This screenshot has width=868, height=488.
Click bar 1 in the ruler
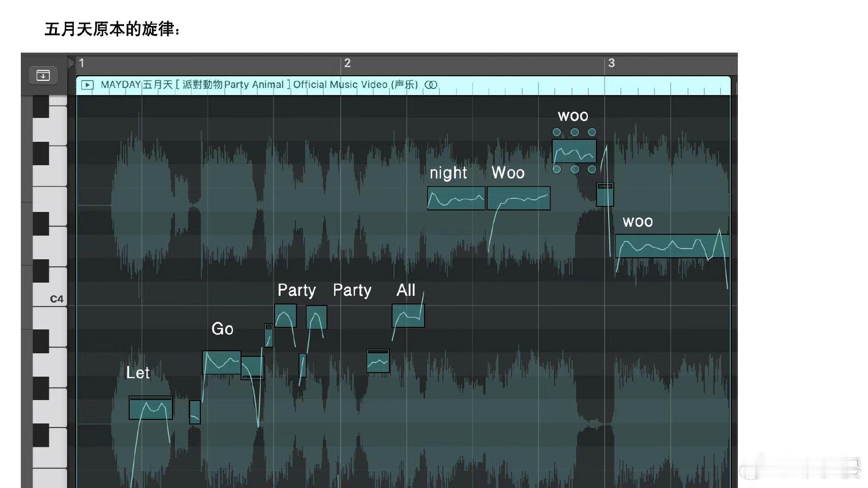tap(81, 63)
